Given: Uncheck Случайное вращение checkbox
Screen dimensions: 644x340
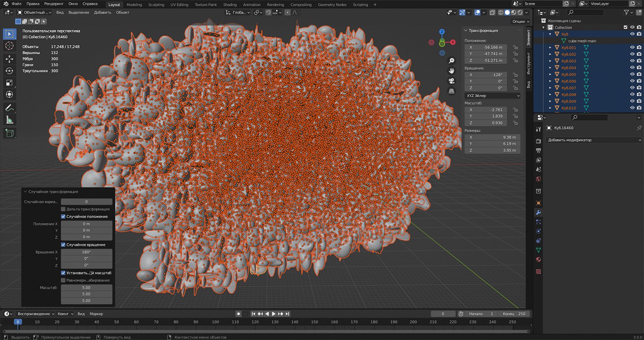Looking at the screenshot, I should pyautogui.click(x=63, y=244).
